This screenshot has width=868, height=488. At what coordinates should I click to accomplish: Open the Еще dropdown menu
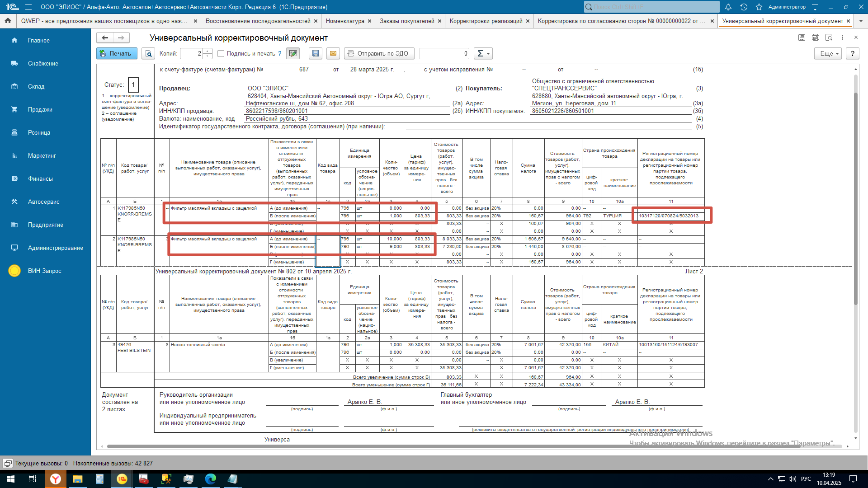[829, 53]
